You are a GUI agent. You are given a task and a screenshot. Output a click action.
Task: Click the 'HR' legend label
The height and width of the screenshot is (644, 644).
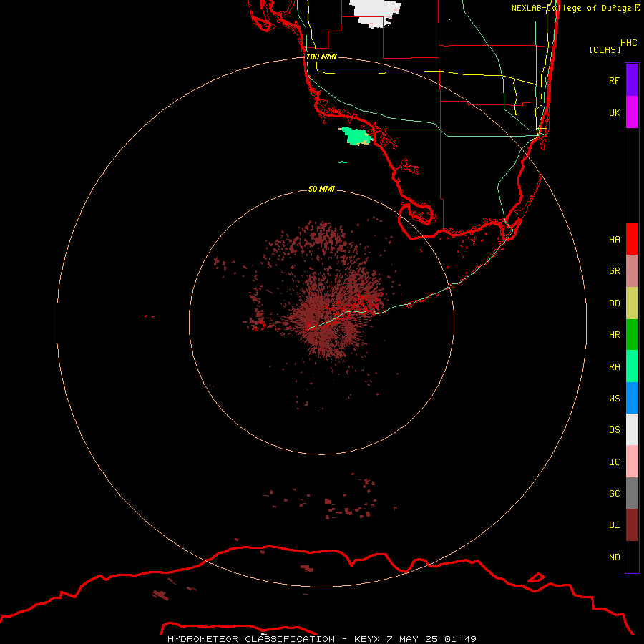(x=615, y=335)
